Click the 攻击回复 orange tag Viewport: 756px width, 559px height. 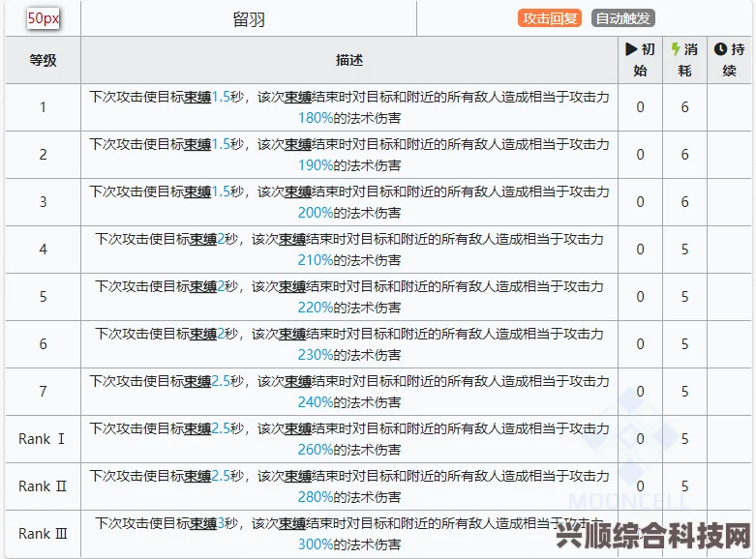550,18
